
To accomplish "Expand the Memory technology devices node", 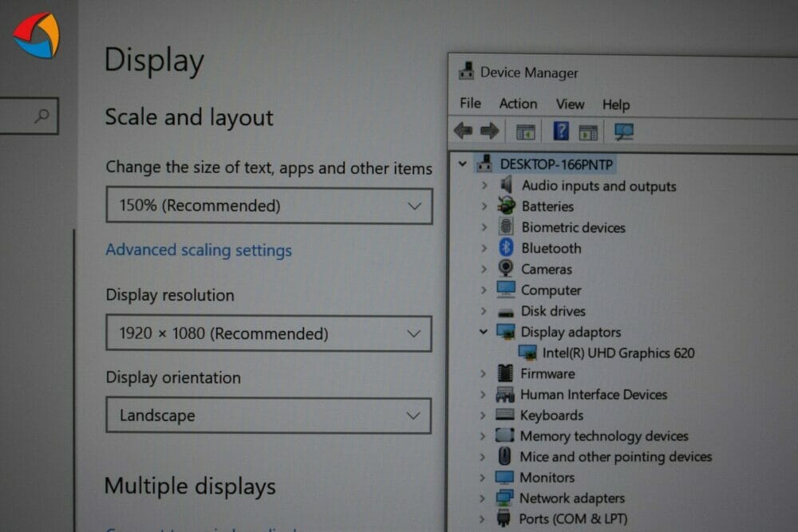I will pyautogui.click(x=483, y=435).
